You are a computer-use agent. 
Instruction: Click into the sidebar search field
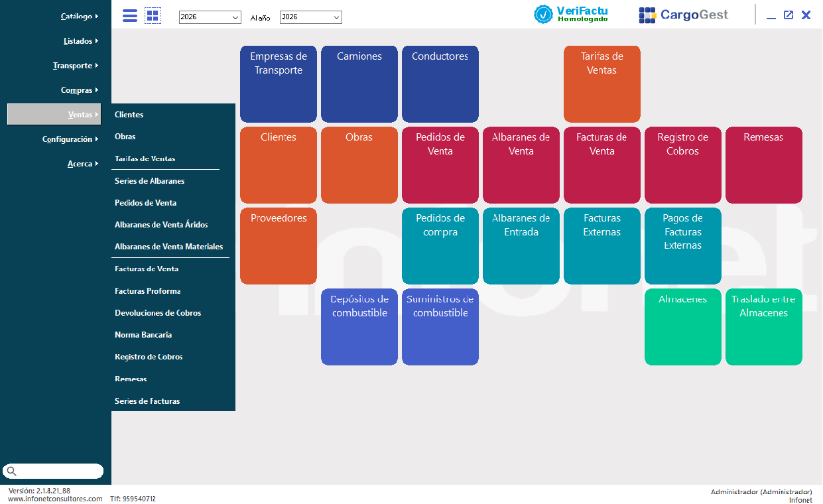53,472
